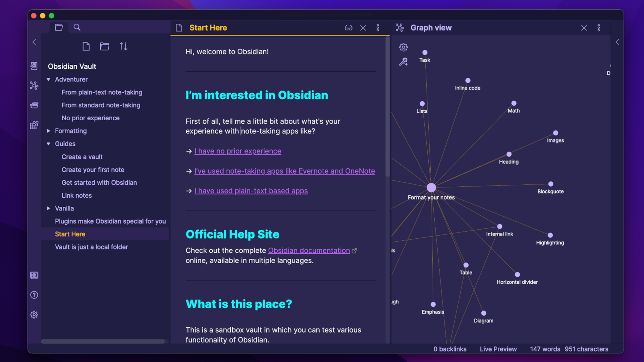Switch the Start Here note to reading view

348,28
